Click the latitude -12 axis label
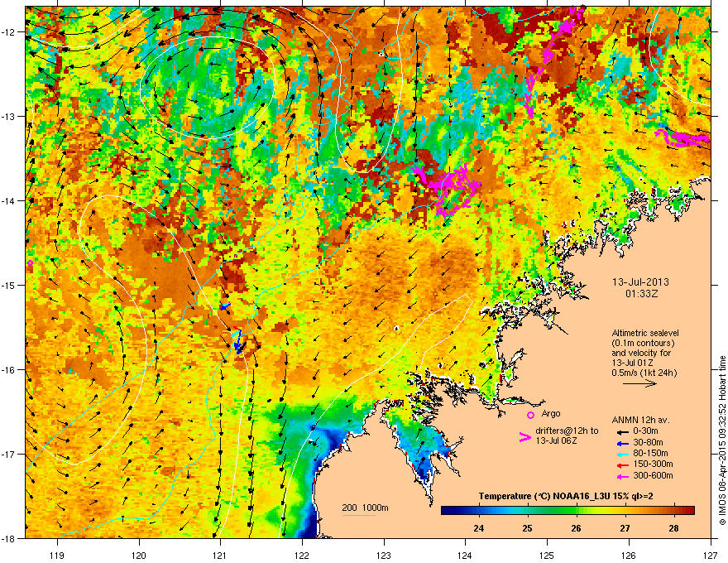 (x=9, y=32)
